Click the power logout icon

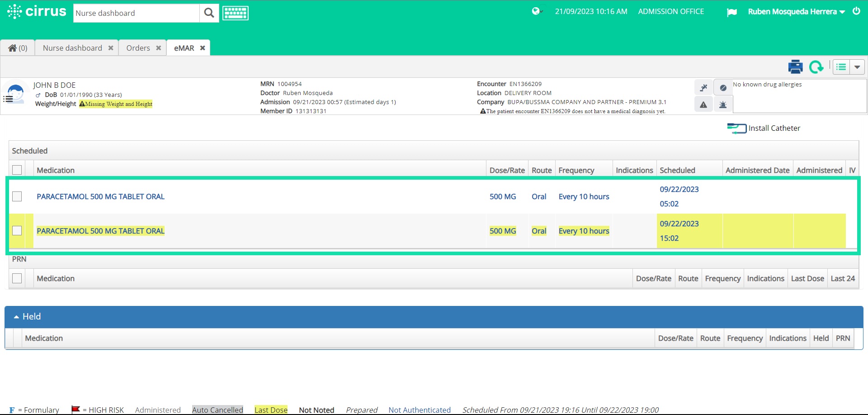click(857, 11)
